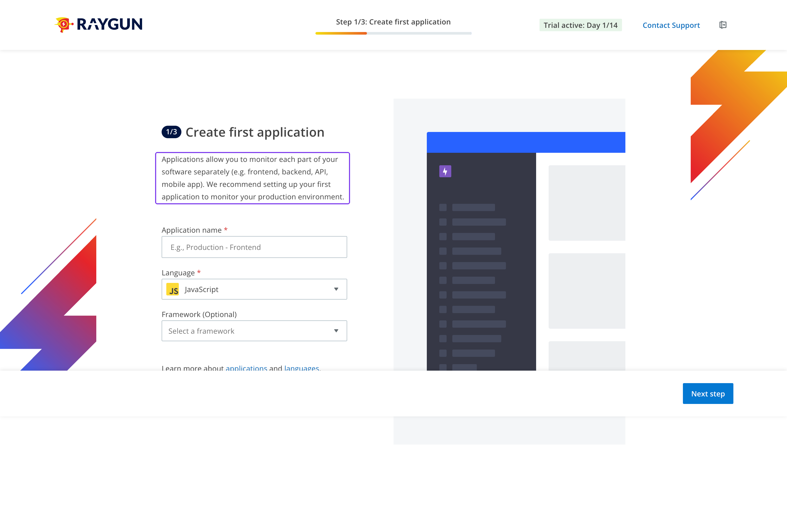Follow the languages link
Image resolution: width=787 pixels, height=532 pixels.
(301, 368)
